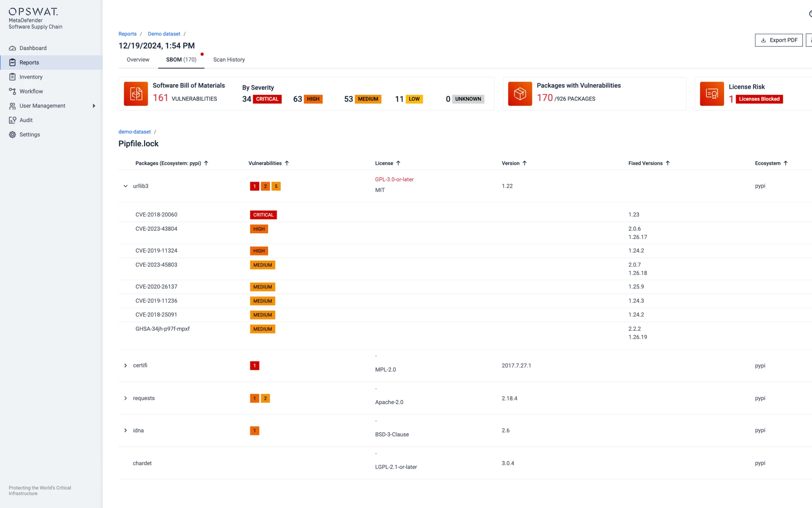Screen dimensions: 812x508
Task: Click the Workflow node icon in sidebar
Action: pos(12,91)
